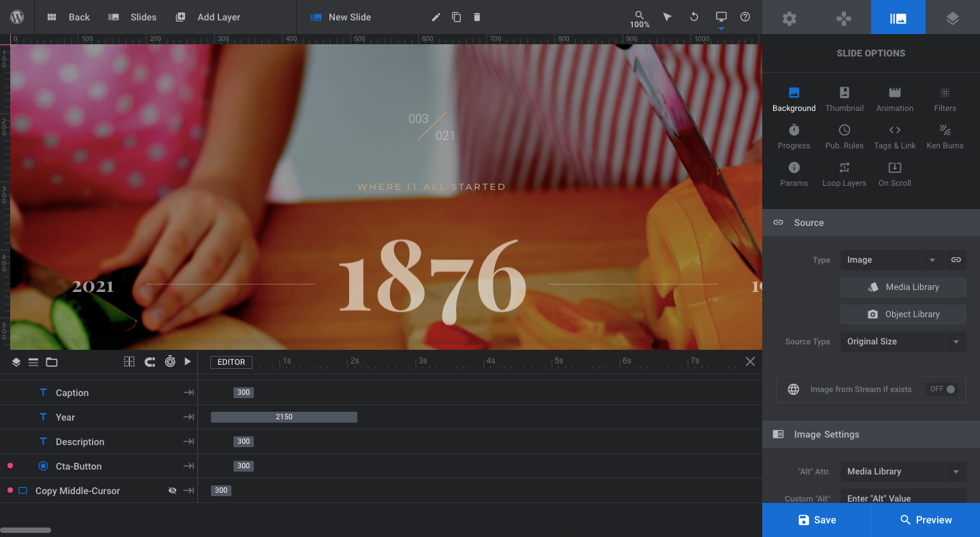Play the timeline animation
Image resolution: width=980 pixels, height=537 pixels.
188,361
